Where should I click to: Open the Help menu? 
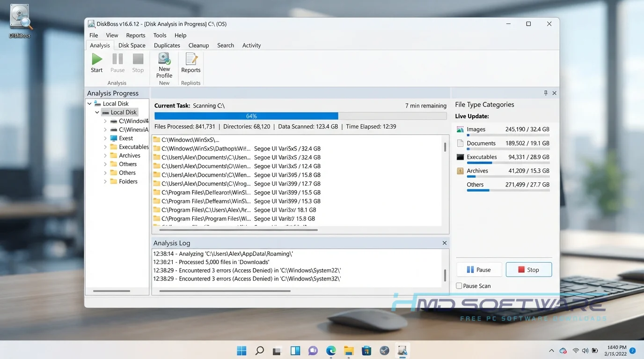pos(180,35)
